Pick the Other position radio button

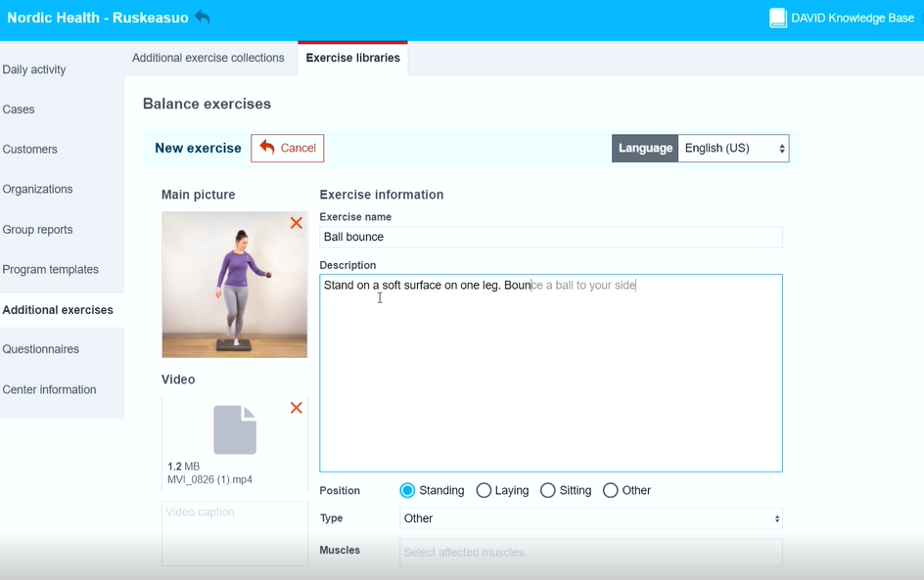[x=611, y=490]
